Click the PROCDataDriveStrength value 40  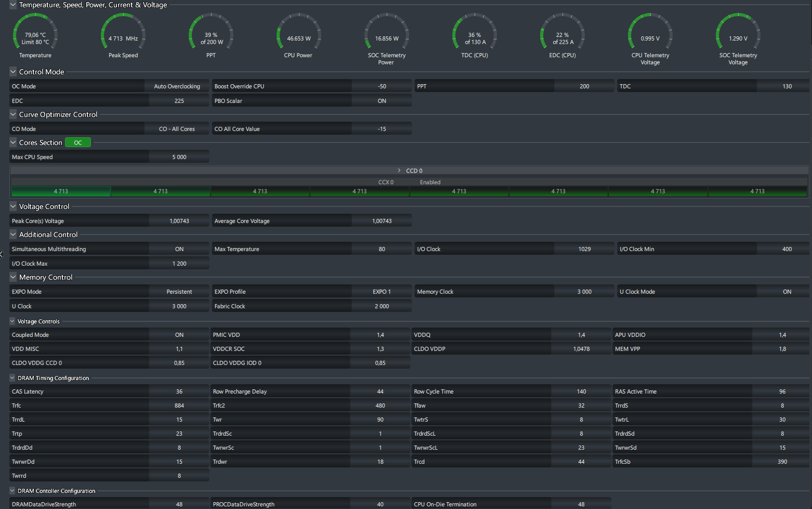(381, 504)
